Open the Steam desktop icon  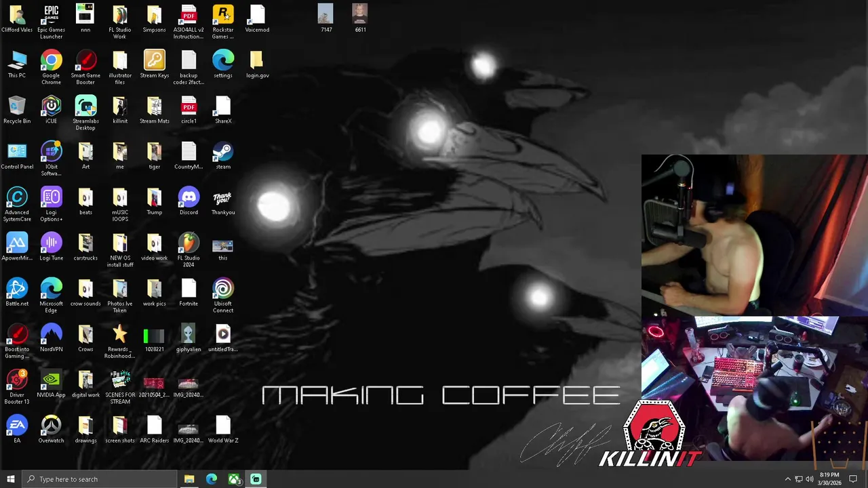223,152
